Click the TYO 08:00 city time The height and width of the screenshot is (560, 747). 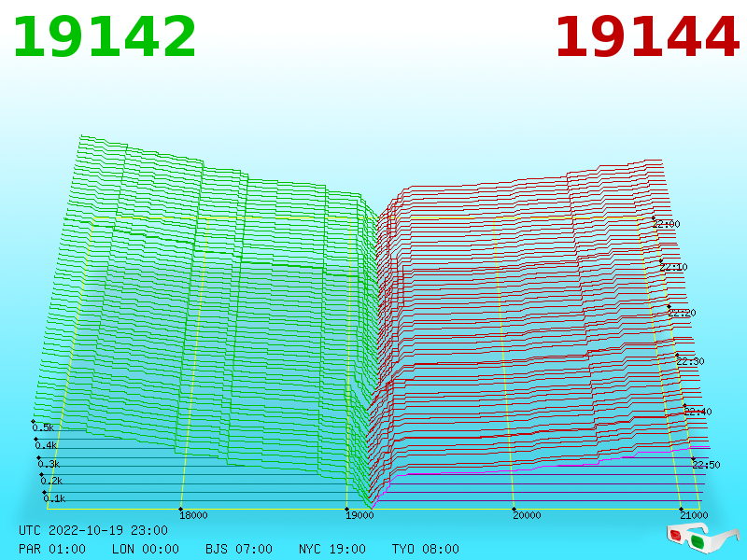pyautogui.click(x=426, y=549)
